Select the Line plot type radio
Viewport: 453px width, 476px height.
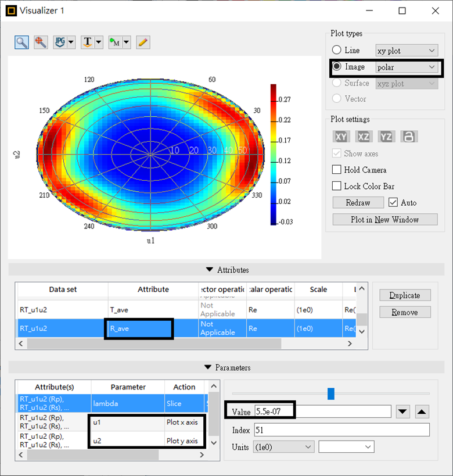tap(336, 50)
